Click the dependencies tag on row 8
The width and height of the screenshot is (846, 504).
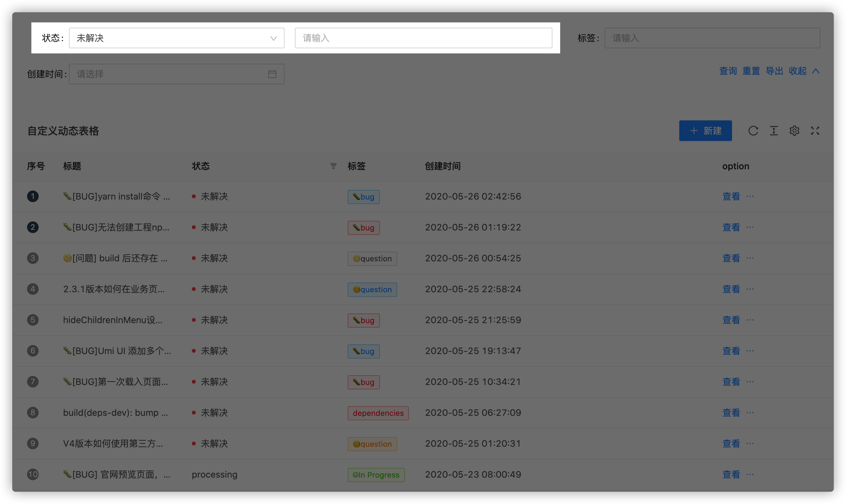tap(378, 413)
